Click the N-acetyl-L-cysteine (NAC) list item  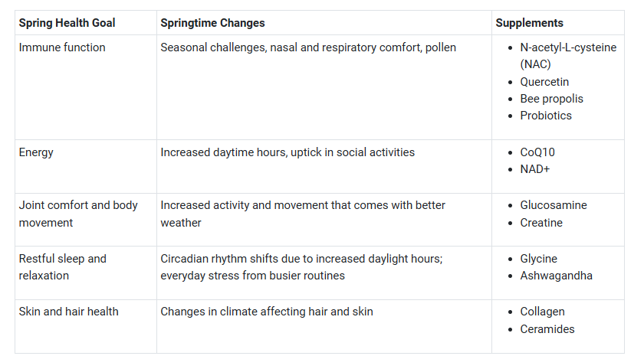(x=567, y=56)
